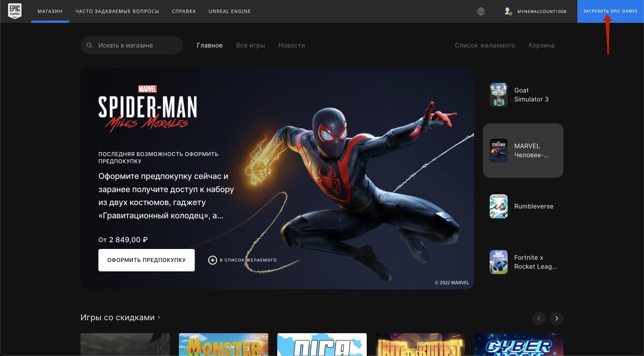Select the Goat Simulator 3 thumbnail
The width and height of the screenshot is (644, 356).
(x=498, y=94)
